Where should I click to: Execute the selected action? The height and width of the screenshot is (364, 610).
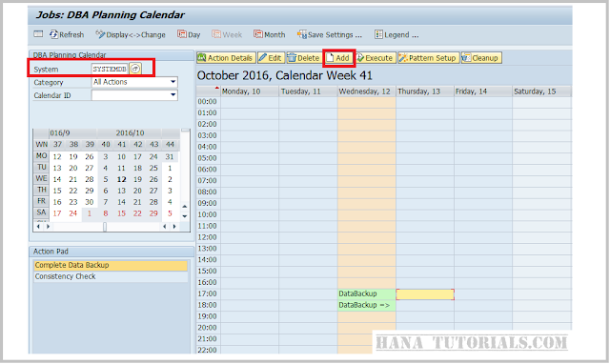[375, 58]
